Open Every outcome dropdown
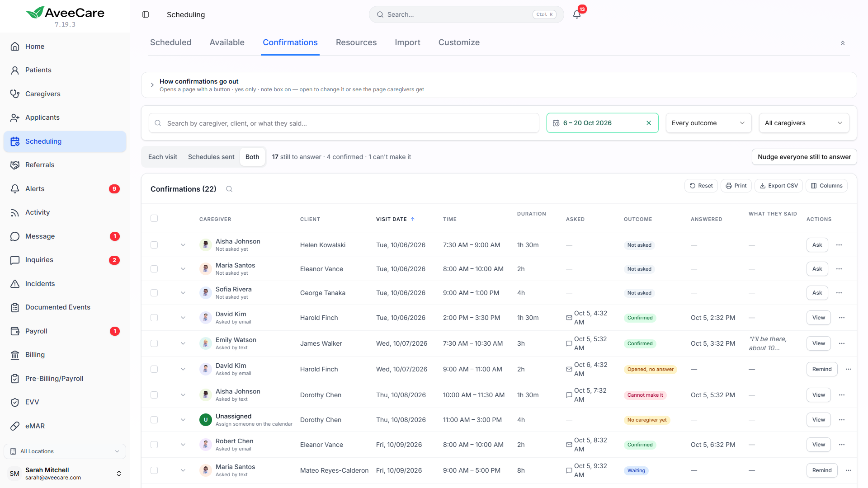The height and width of the screenshot is (488, 868). [x=708, y=123]
